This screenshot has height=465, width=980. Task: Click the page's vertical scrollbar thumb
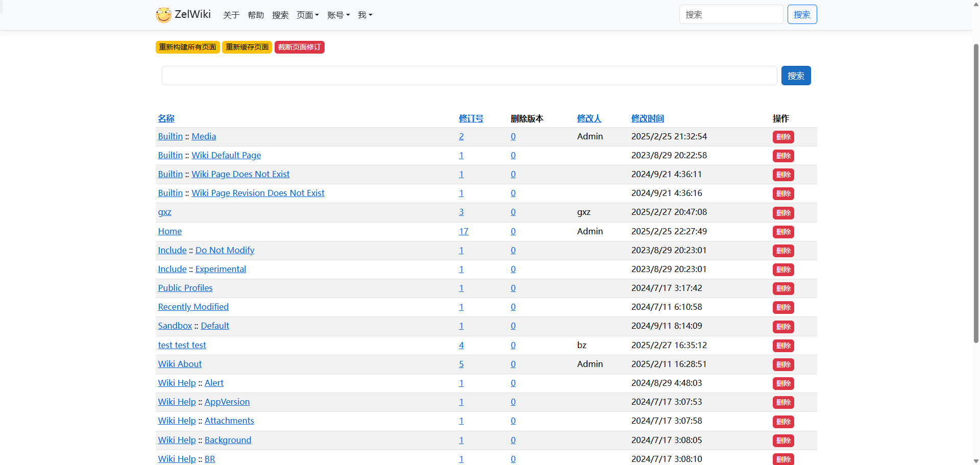(976, 194)
